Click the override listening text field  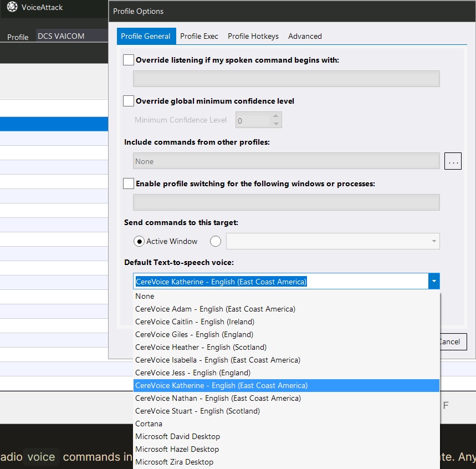286,79
